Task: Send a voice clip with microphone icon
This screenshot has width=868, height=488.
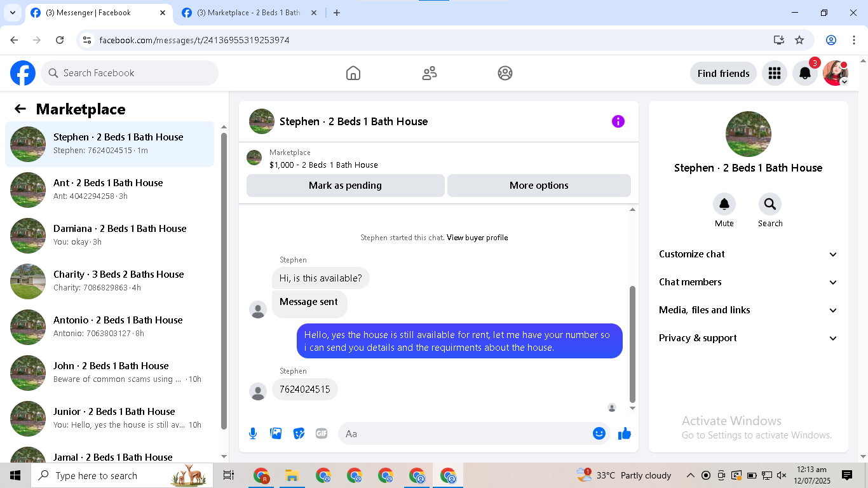Action: pyautogui.click(x=253, y=433)
